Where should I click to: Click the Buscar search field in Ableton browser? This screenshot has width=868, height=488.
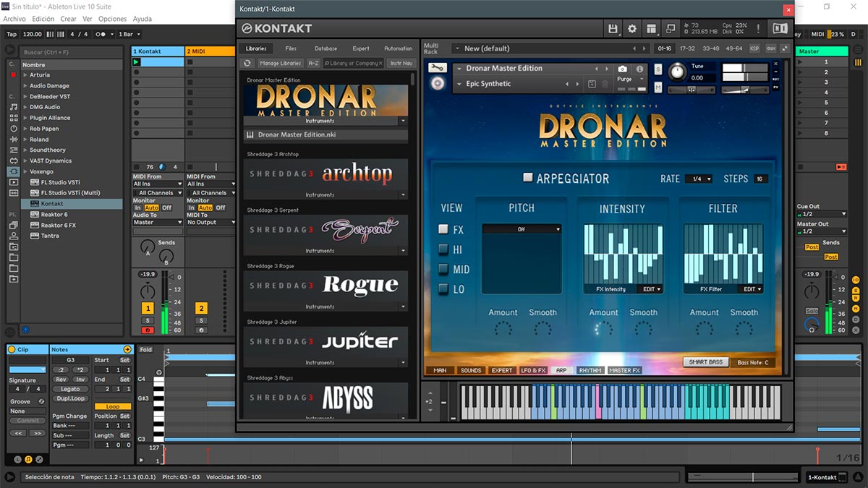(x=72, y=52)
